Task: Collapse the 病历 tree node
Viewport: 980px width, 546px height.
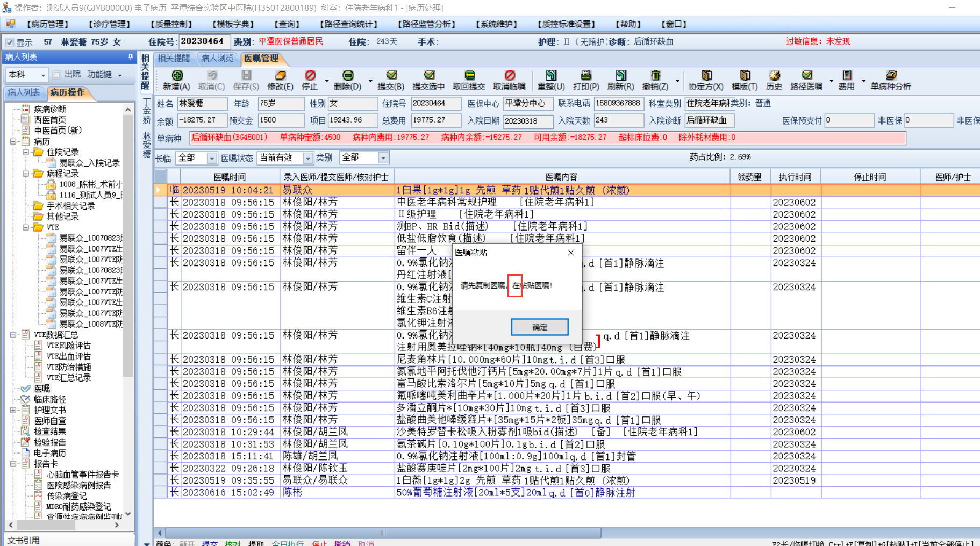Action: pos(13,141)
